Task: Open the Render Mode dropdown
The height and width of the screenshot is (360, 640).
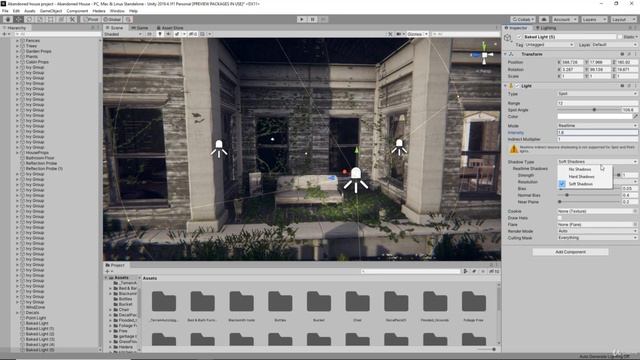Action: [x=597, y=231]
